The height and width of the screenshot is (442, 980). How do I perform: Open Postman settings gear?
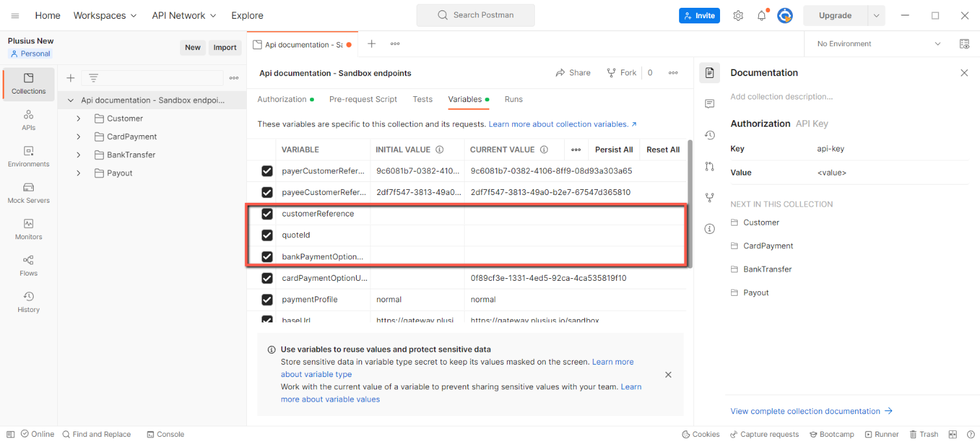click(x=738, y=16)
